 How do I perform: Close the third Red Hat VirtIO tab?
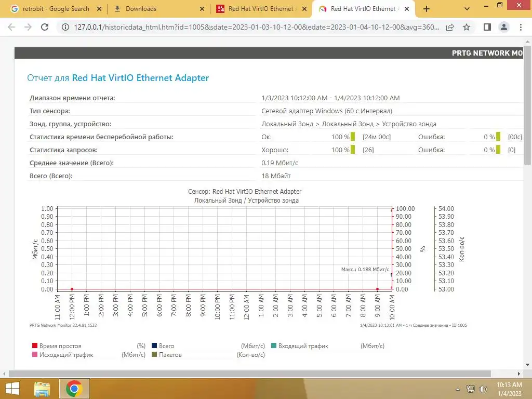pyautogui.click(x=304, y=9)
